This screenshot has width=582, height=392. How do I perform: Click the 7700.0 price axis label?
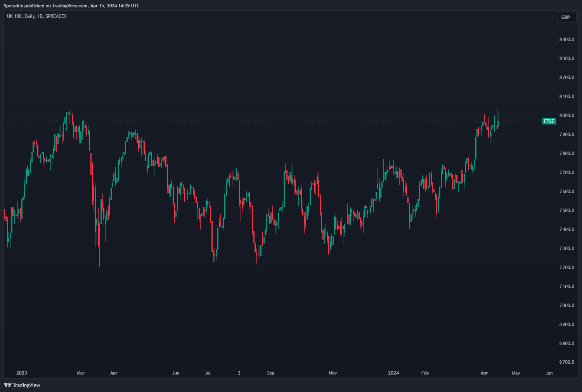click(x=566, y=173)
